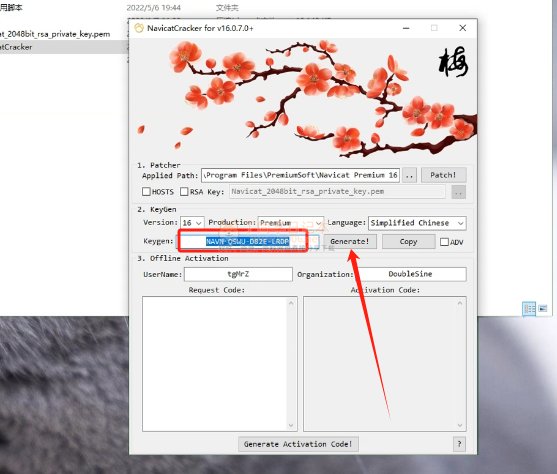The height and width of the screenshot is (474, 557).
Task: Select rsa_private_key.pem file in Explorer
Action: (x=55, y=34)
